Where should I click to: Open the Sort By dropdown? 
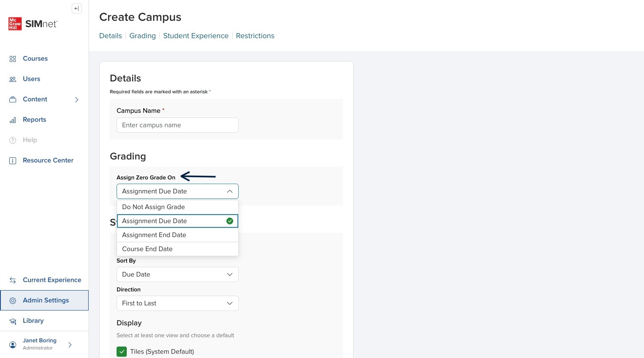[178, 274]
